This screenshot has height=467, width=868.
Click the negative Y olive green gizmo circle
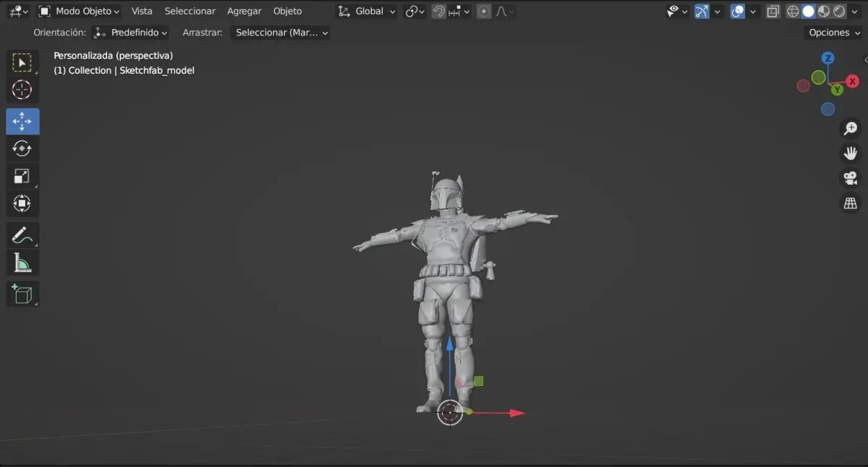coord(818,77)
